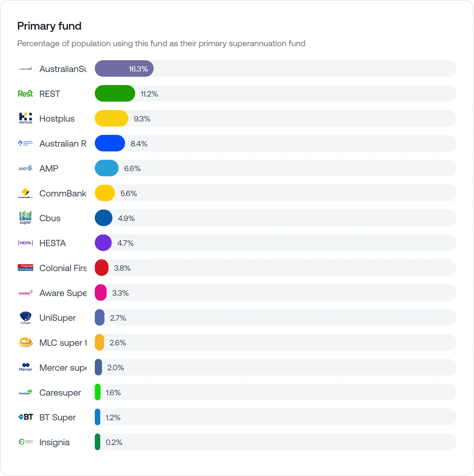Image resolution: width=474 pixels, height=476 pixels.
Task: Click the Caresuper fund name
Action: click(x=60, y=393)
